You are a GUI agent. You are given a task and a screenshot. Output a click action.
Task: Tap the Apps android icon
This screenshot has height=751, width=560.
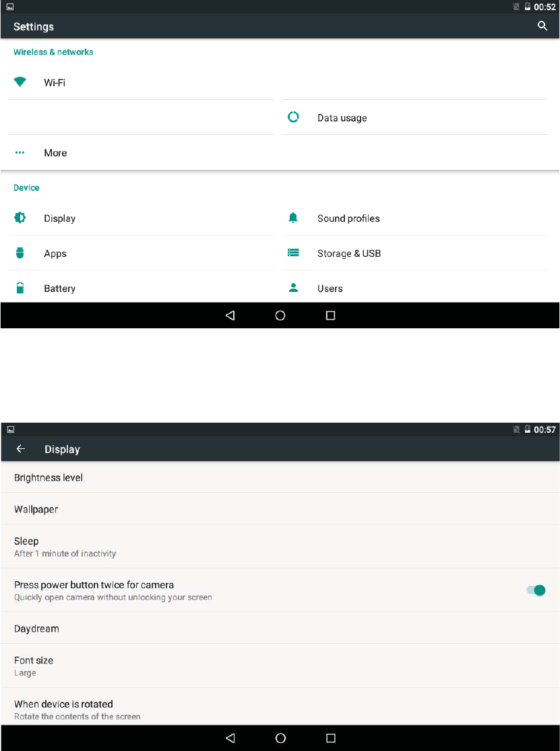click(x=20, y=252)
